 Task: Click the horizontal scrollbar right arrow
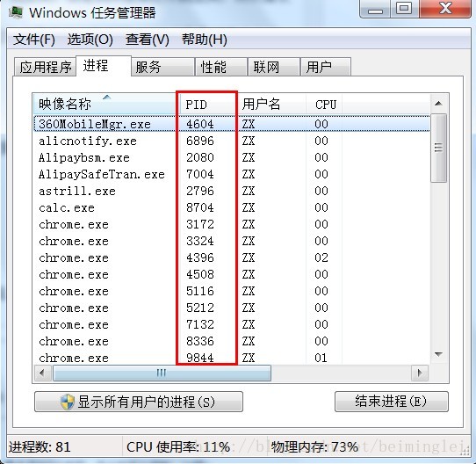click(420, 373)
